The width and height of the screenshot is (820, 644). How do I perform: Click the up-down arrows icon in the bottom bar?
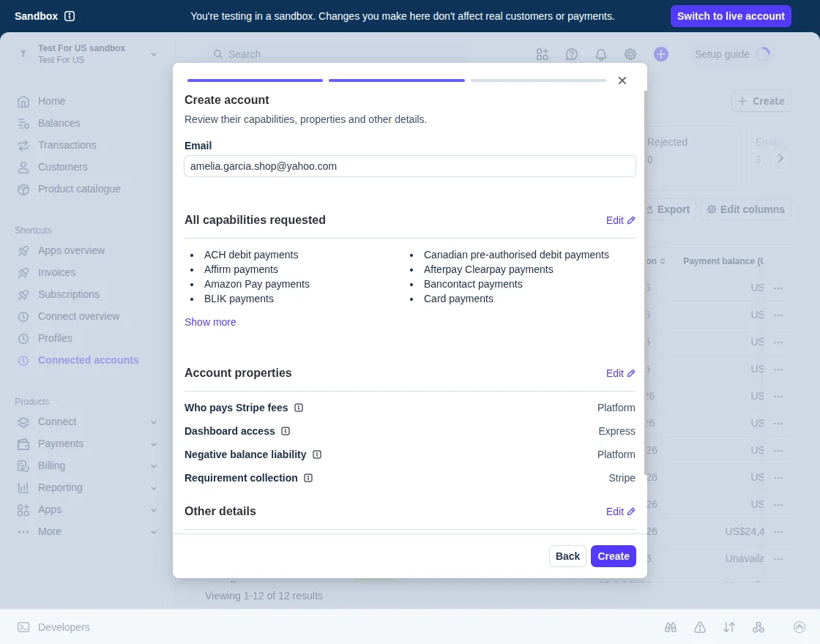[x=729, y=627]
